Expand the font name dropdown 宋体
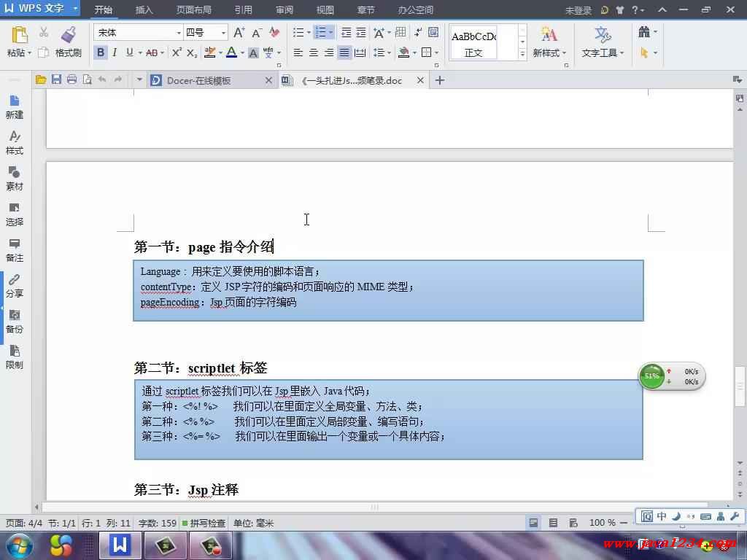 179,33
